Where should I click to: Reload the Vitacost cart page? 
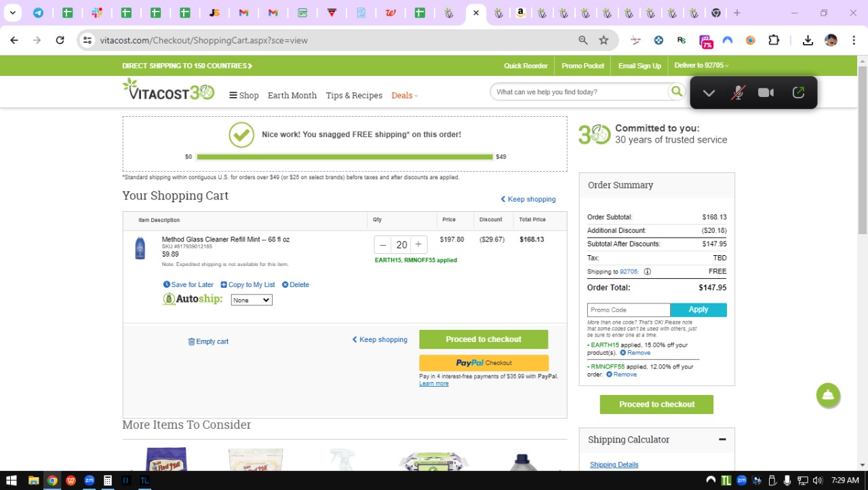point(60,40)
